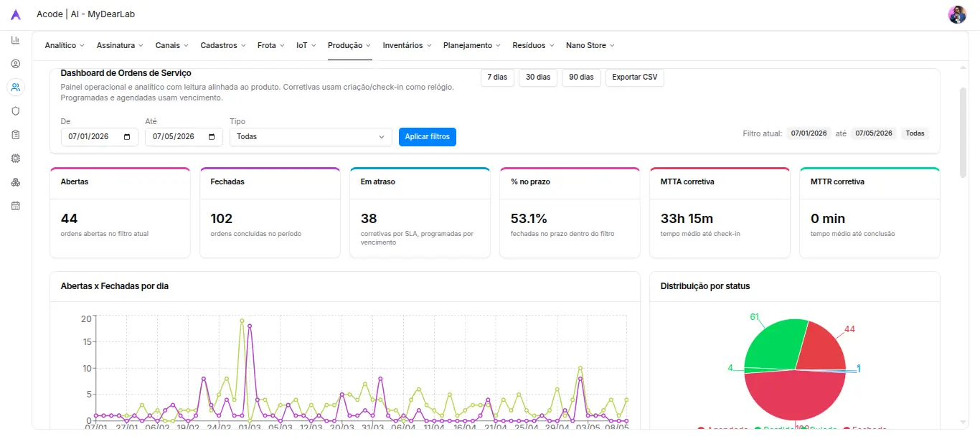
Task: Set the range to 7 dias
Action: 497,77
